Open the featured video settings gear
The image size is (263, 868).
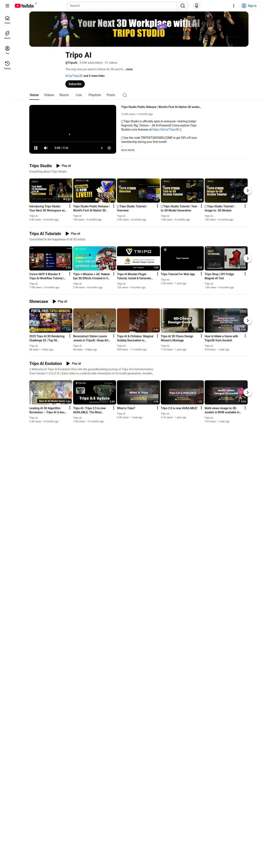pyautogui.click(x=109, y=148)
